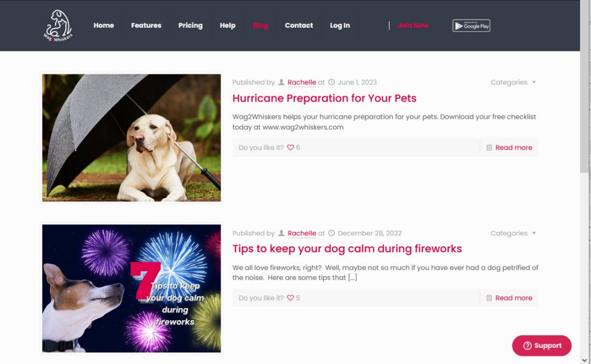Click the author icon beside first Rachelle
The height and width of the screenshot is (364, 591).
281,82
